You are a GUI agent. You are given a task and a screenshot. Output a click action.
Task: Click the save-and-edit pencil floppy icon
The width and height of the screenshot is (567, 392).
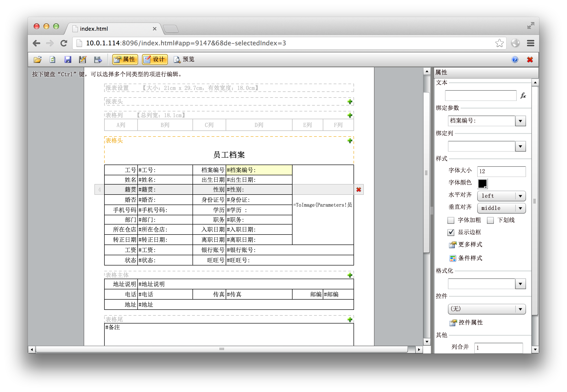point(82,59)
